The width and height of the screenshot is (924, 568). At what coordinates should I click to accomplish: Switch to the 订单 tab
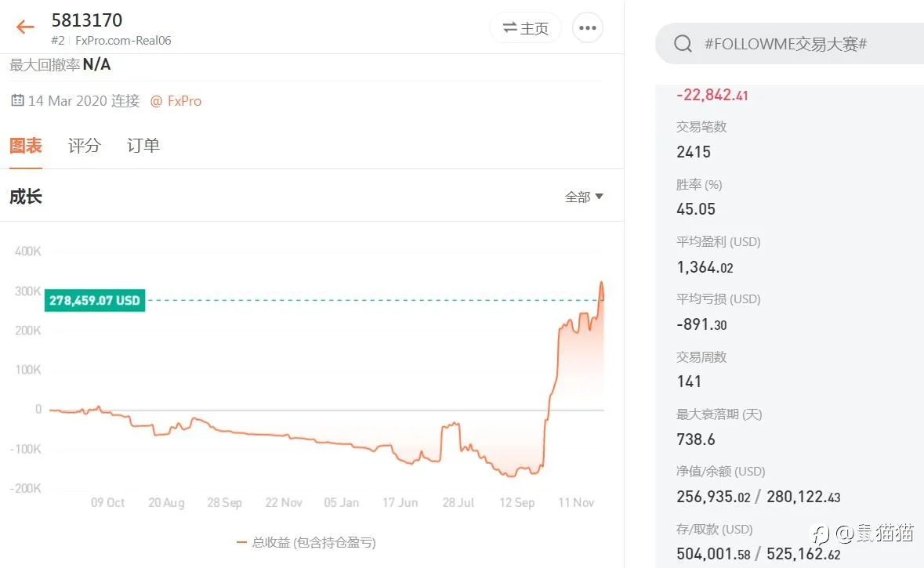coord(143,146)
